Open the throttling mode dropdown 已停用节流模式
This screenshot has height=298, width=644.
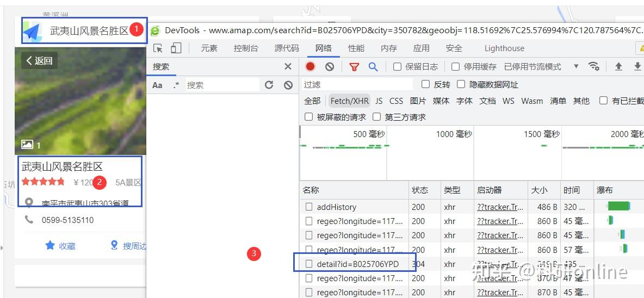pos(541,66)
